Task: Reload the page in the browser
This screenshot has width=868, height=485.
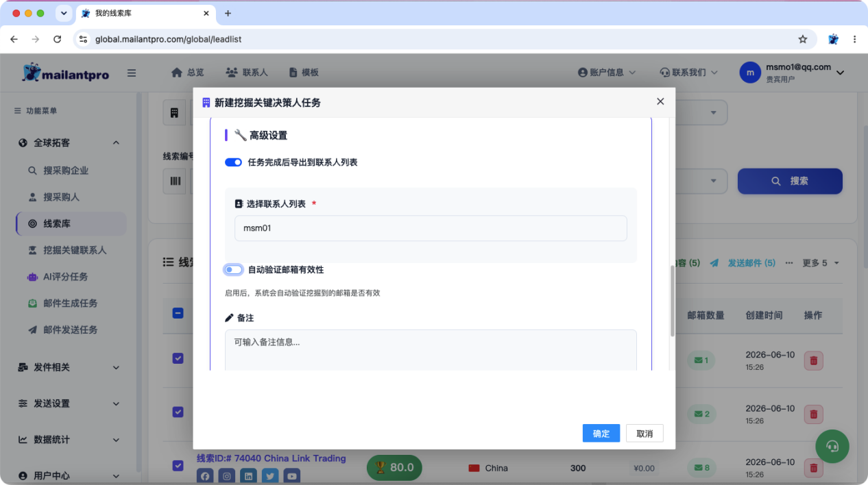Action: tap(57, 39)
